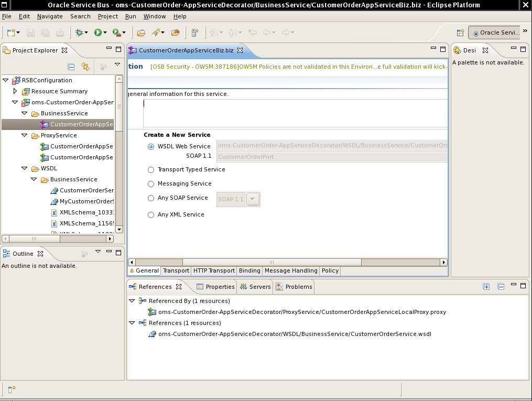
Task: Click Expand All icon in References view
Action: coord(486,287)
